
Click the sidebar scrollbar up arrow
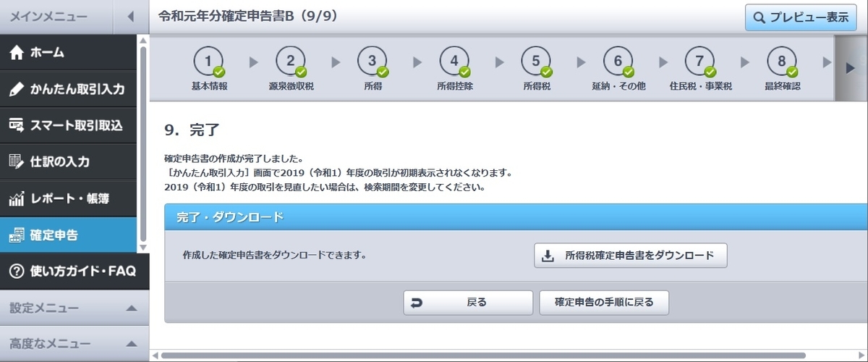pyautogui.click(x=143, y=40)
